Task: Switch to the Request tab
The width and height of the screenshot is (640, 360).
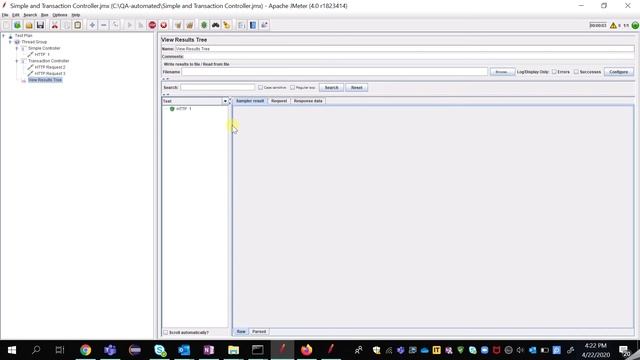Action: tap(279, 101)
